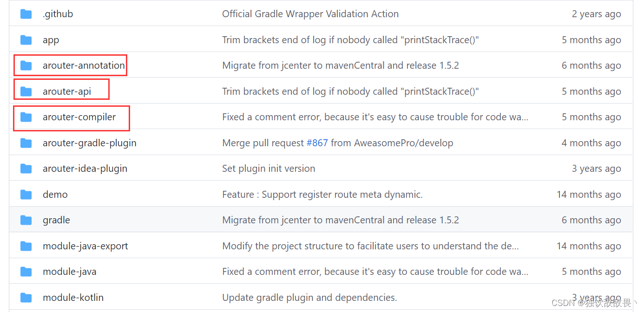Open the module-java folder link
644x312 pixels.
(70, 272)
